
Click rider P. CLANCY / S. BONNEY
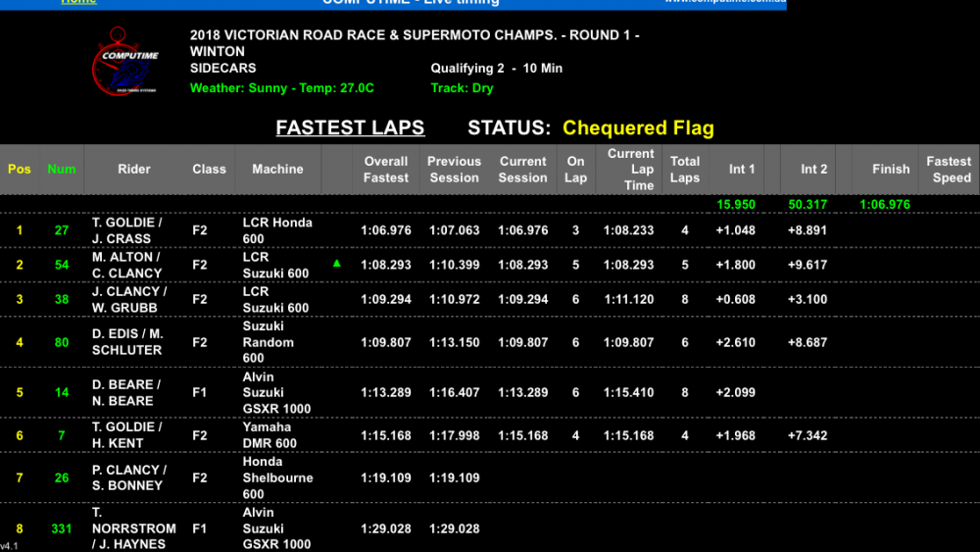(129, 477)
